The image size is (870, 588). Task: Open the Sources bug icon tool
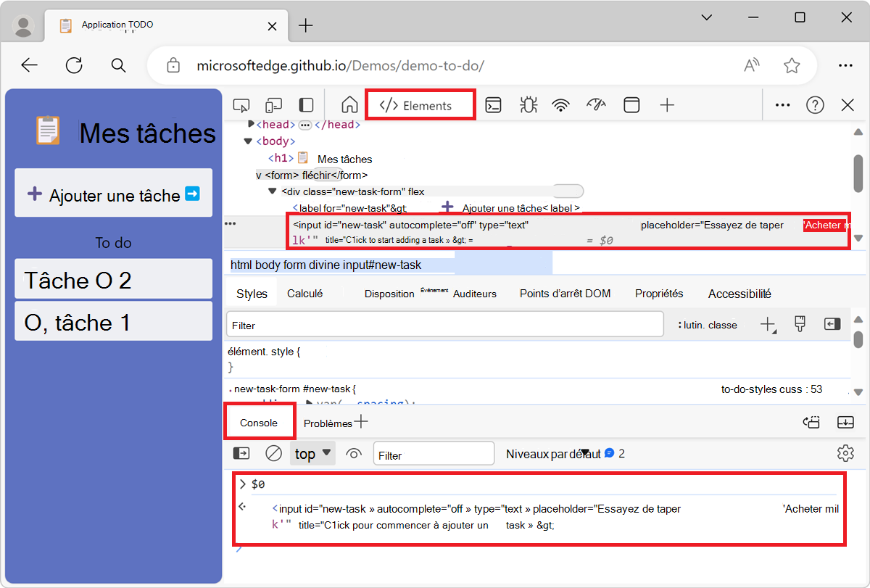[528, 105]
